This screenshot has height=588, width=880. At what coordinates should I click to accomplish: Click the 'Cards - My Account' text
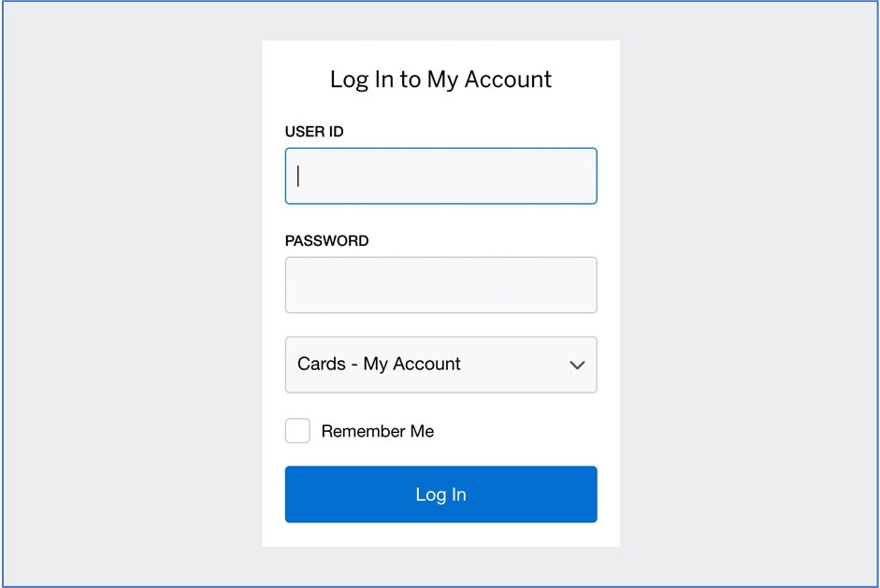tap(379, 365)
